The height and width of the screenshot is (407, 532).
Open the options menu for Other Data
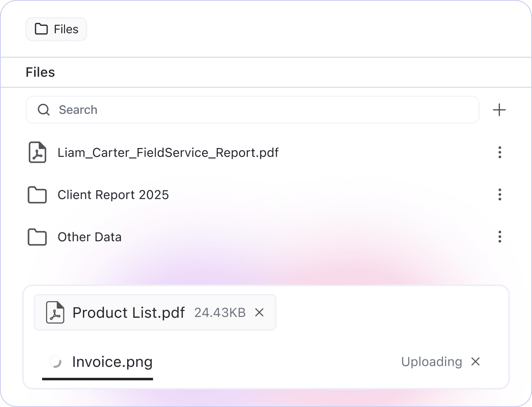tap(499, 237)
